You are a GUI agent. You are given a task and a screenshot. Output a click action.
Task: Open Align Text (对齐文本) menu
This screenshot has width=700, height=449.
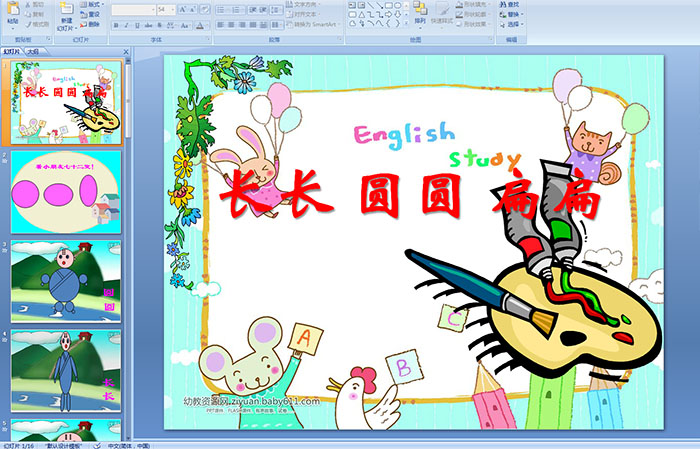(303, 14)
